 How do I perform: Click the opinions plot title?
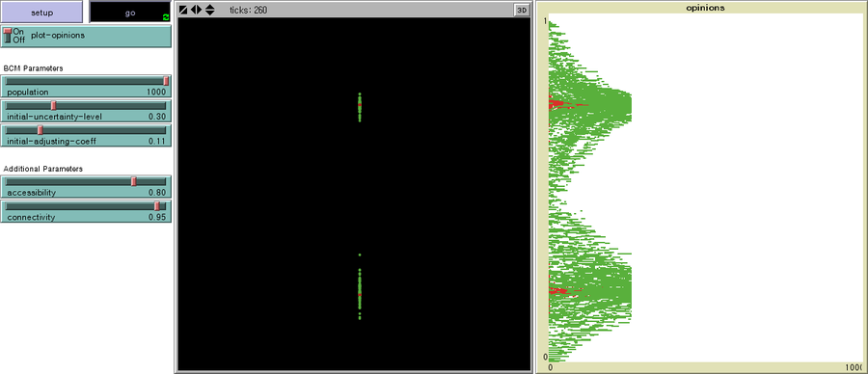pos(705,8)
